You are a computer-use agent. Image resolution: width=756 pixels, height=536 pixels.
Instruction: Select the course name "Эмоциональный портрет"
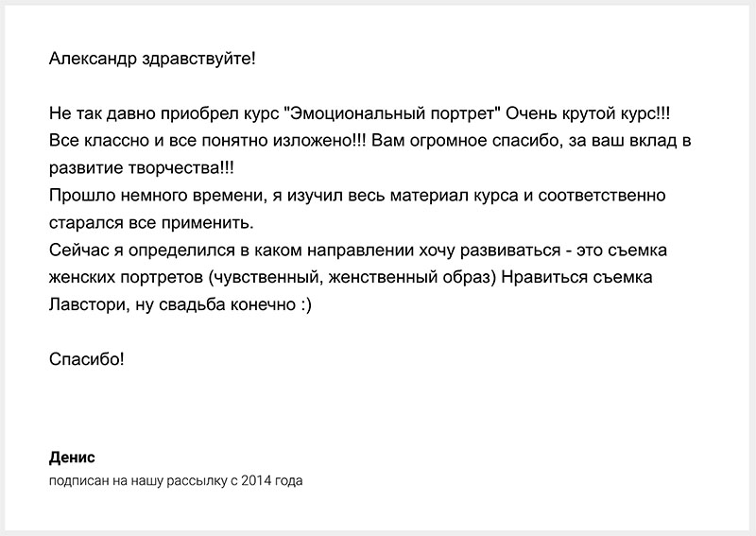pyautogui.click(x=392, y=113)
